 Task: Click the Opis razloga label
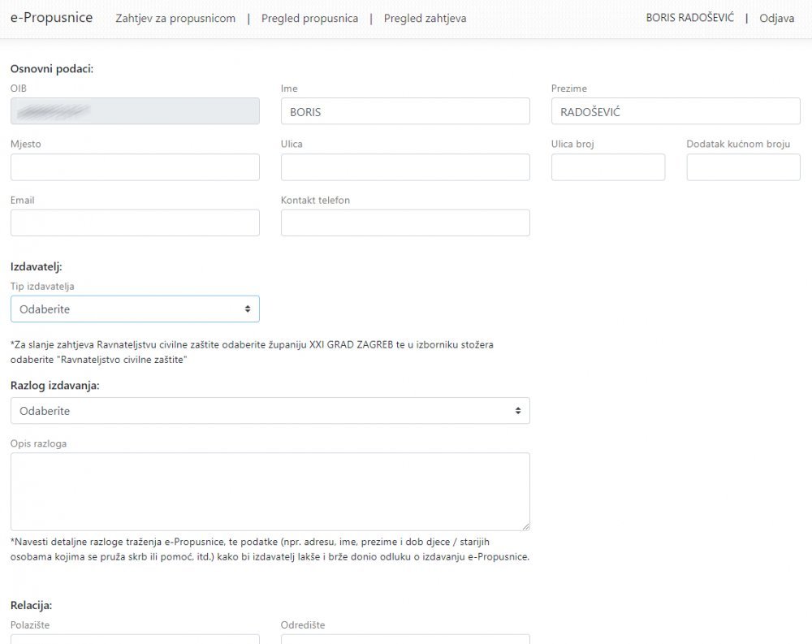(38, 443)
